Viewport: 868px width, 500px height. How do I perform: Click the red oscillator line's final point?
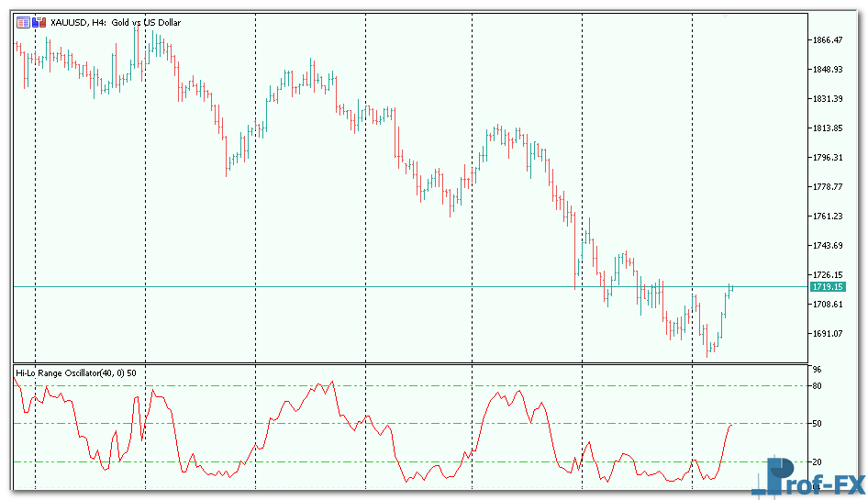731,425
